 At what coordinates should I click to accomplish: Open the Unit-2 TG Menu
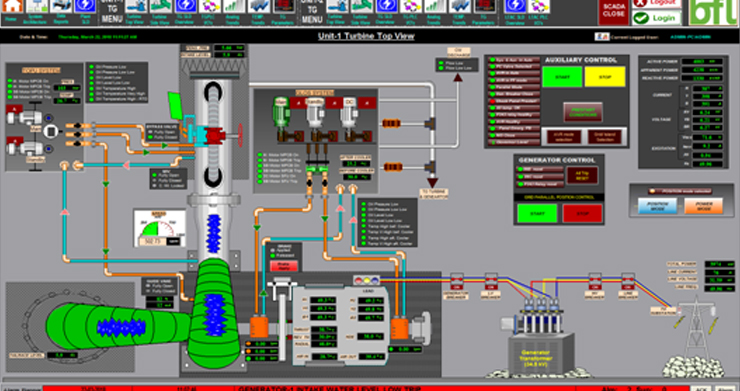coord(312,12)
